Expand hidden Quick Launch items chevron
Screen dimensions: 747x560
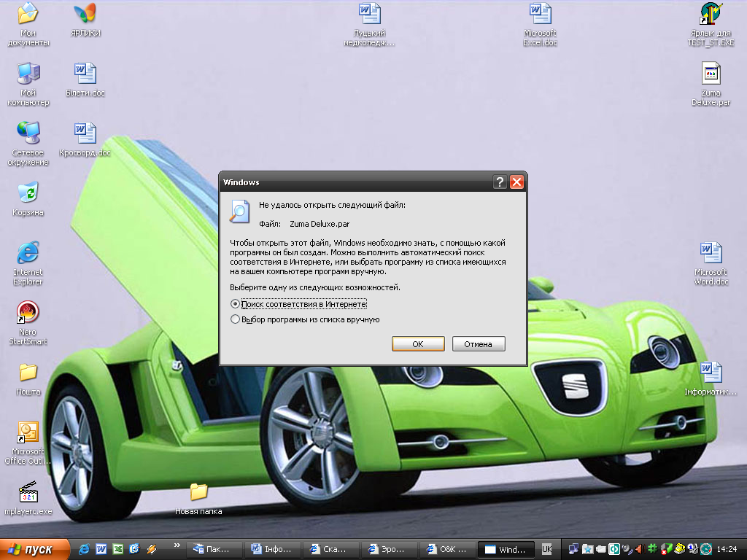(177, 545)
